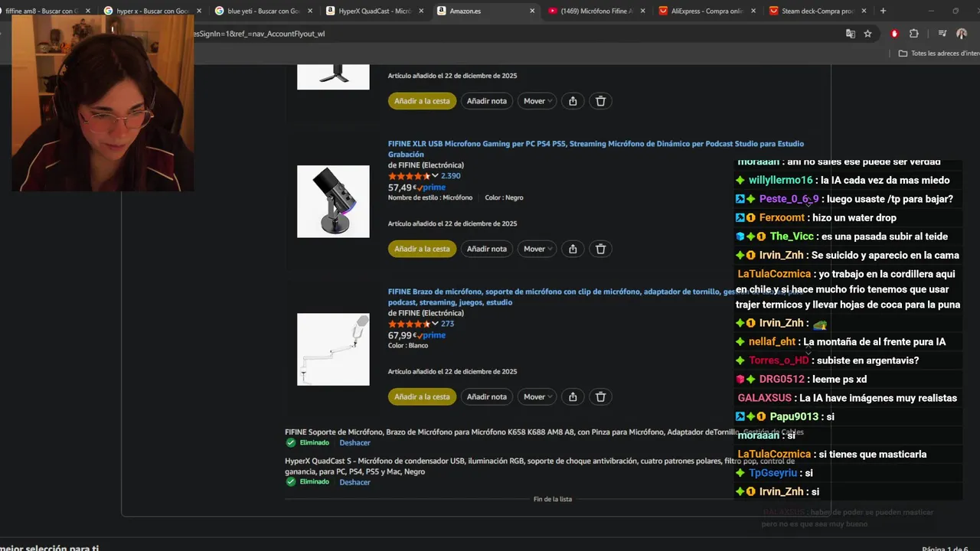Image resolution: width=980 pixels, height=551 pixels.
Task: Select the 'Fin de la lista' text
Action: (553, 499)
